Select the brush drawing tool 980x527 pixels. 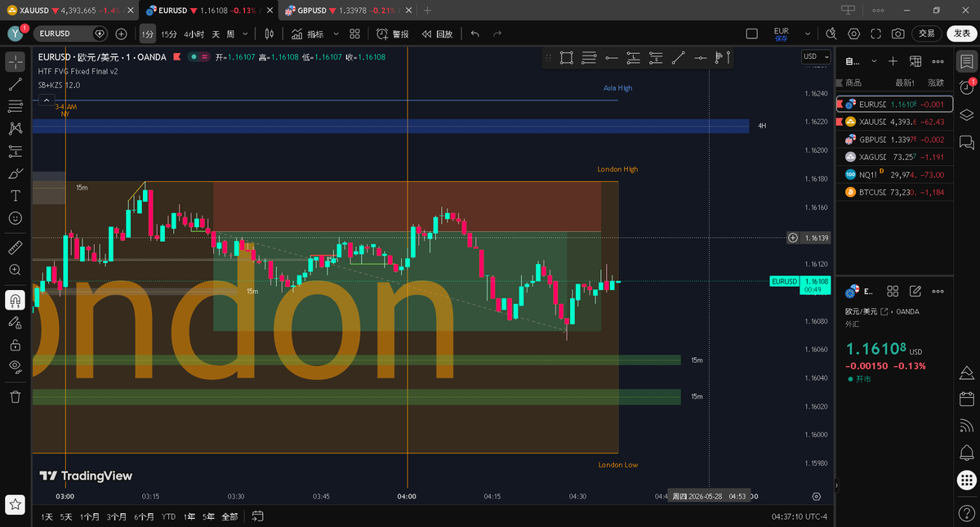tap(15, 173)
